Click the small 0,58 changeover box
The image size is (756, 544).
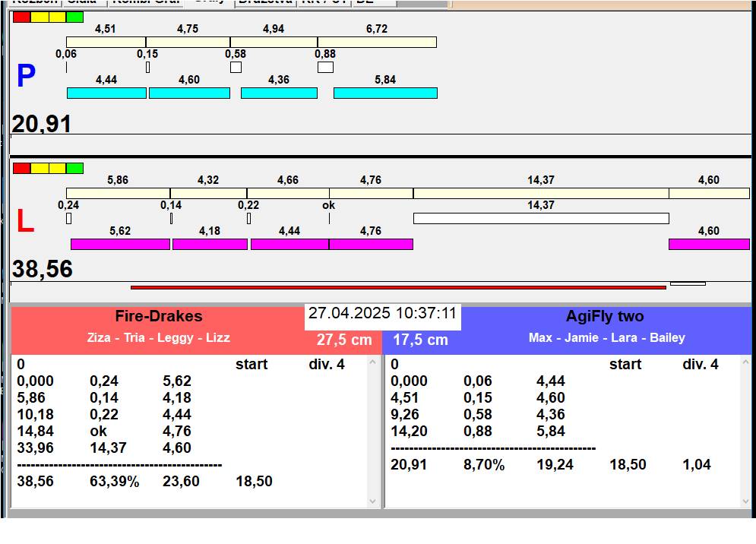pyautogui.click(x=236, y=67)
